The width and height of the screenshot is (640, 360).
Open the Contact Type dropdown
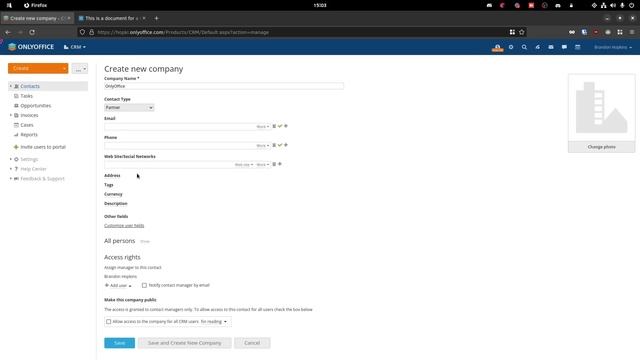coord(129,108)
